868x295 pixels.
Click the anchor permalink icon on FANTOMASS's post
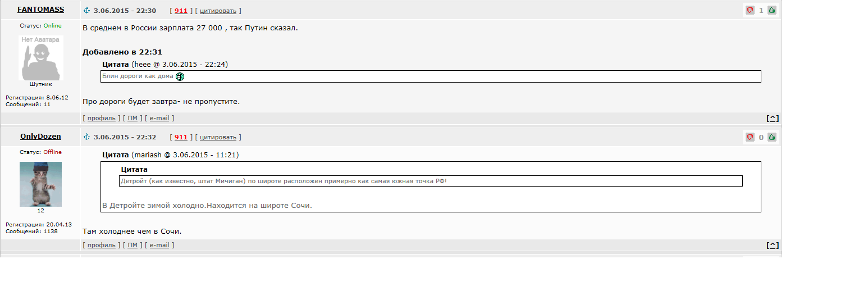tap(86, 11)
